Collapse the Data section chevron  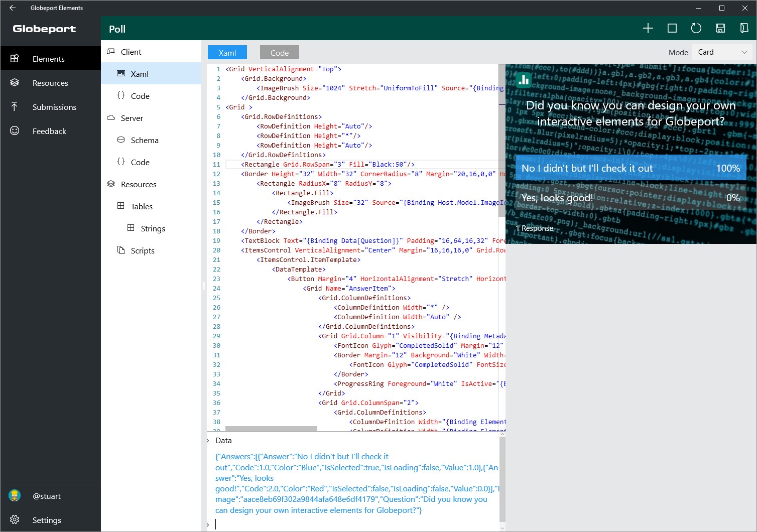tap(208, 441)
